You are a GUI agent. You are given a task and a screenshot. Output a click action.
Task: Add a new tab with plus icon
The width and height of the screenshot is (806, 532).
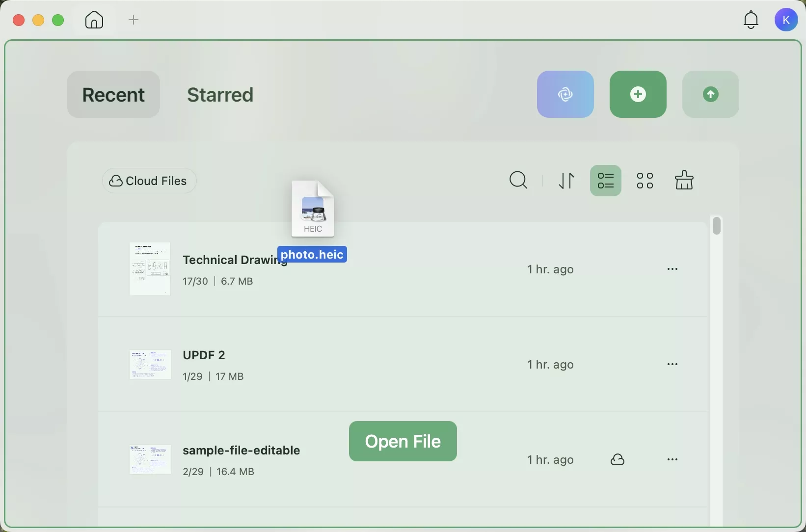(134, 20)
